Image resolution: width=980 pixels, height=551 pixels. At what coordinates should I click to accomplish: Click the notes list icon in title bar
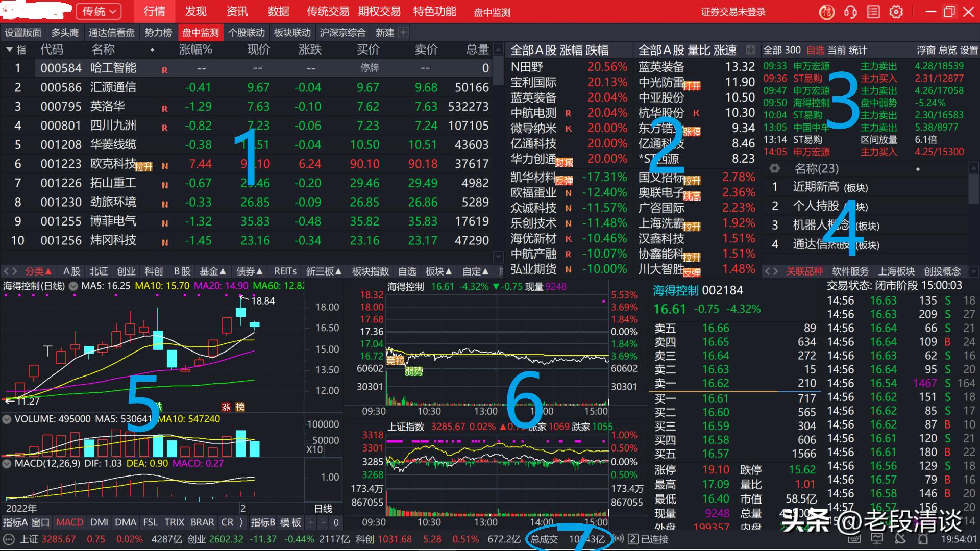click(873, 12)
